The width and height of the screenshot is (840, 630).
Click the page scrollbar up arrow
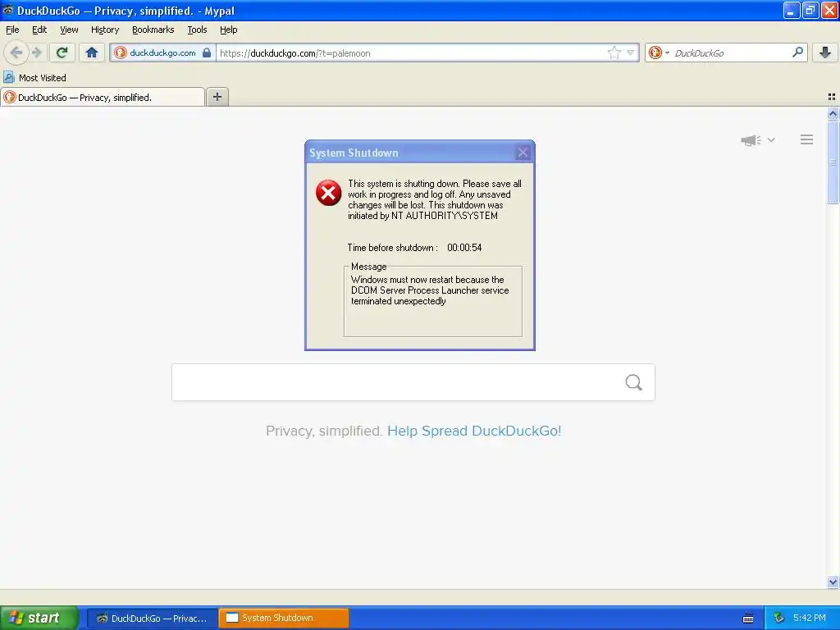click(x=833, y=113)
